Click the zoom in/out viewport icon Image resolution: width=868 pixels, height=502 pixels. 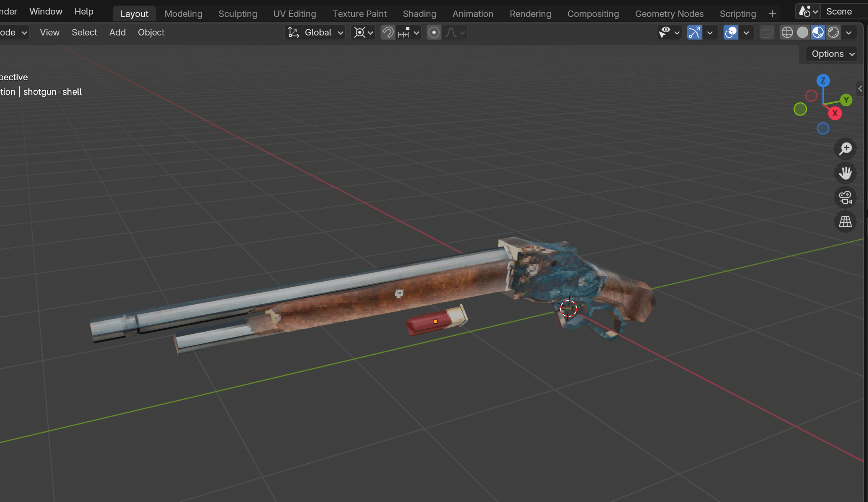point(845,149)
